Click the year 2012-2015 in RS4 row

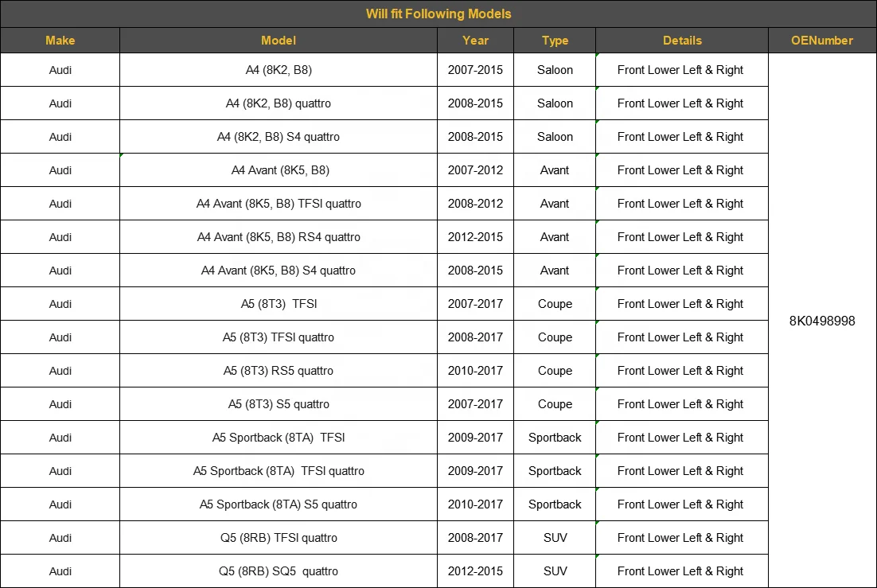(475, 237)
